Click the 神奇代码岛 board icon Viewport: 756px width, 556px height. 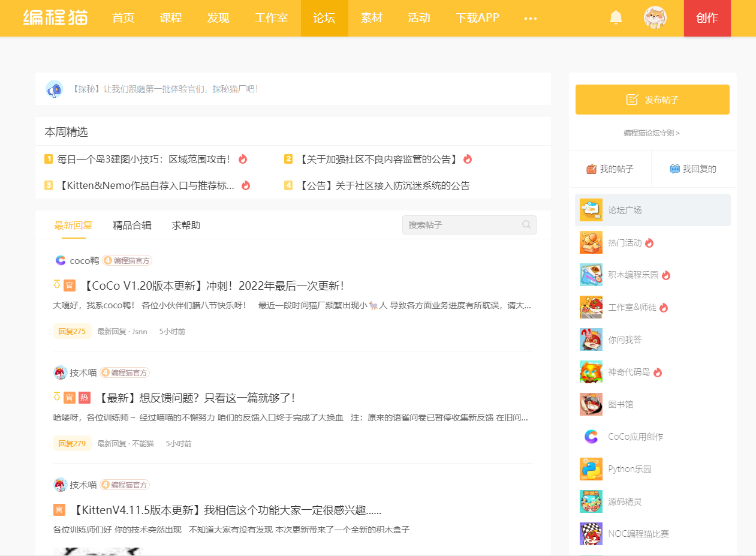(591, 372)
